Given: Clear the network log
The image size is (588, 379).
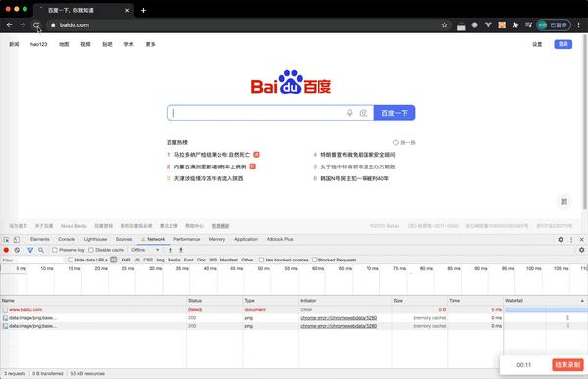Looking at the screenshot, I should pyautogui.click(x=17, y=250).
